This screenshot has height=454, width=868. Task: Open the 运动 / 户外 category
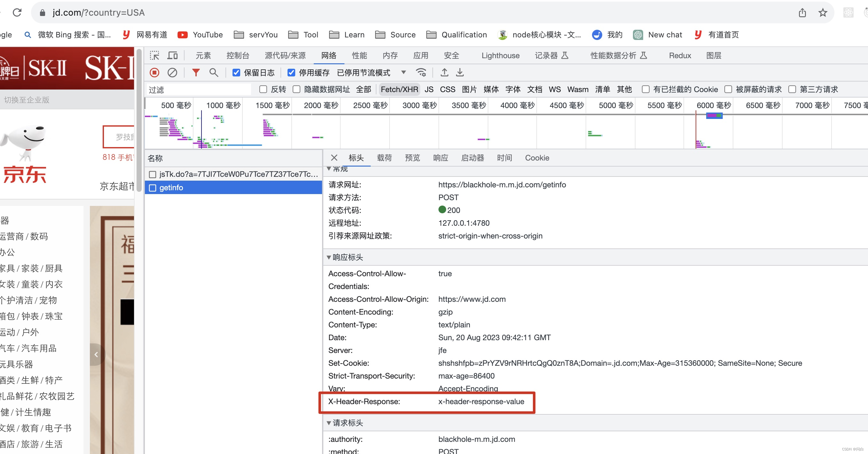pyautogui.click(x=20, y=332)
